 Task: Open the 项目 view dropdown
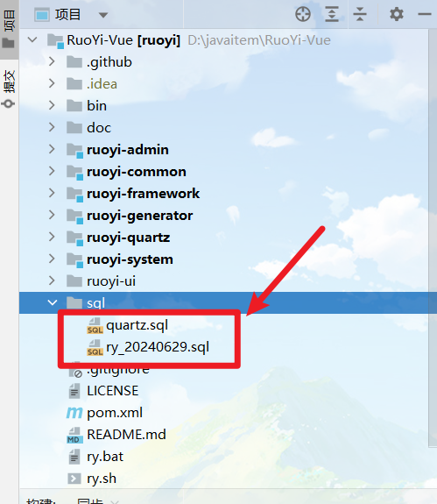[103, 15]
